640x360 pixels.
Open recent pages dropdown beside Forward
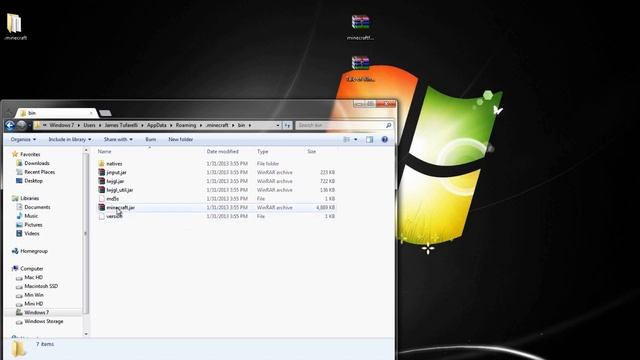(x=29, y=125)
